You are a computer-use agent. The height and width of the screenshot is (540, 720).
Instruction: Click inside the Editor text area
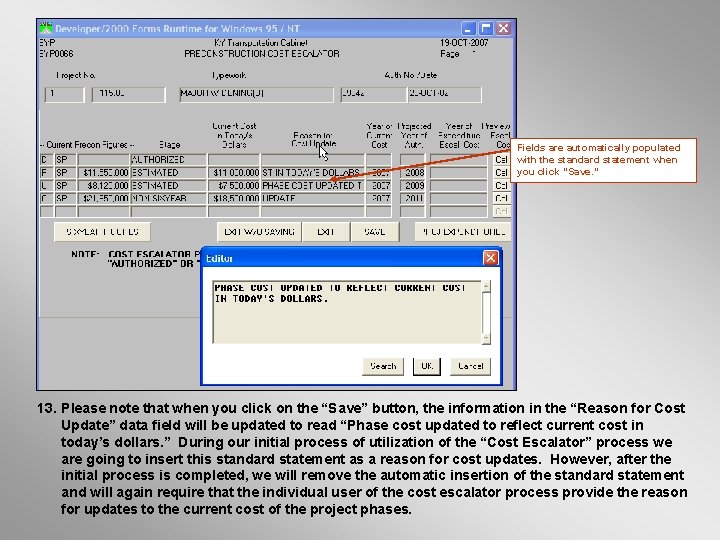point(347,312)
